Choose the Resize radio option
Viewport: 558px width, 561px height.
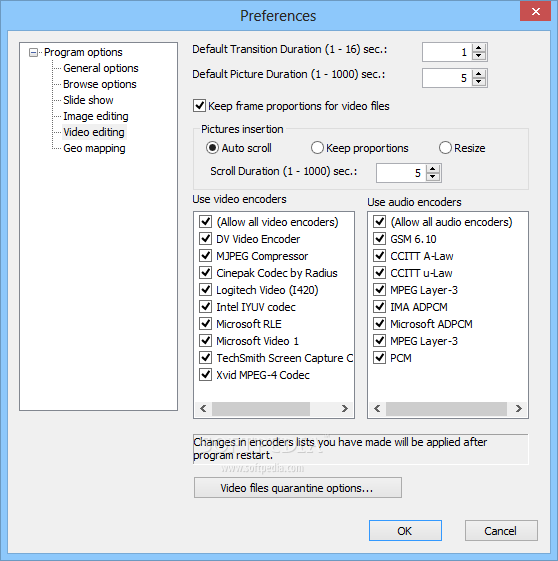(445, 148)
